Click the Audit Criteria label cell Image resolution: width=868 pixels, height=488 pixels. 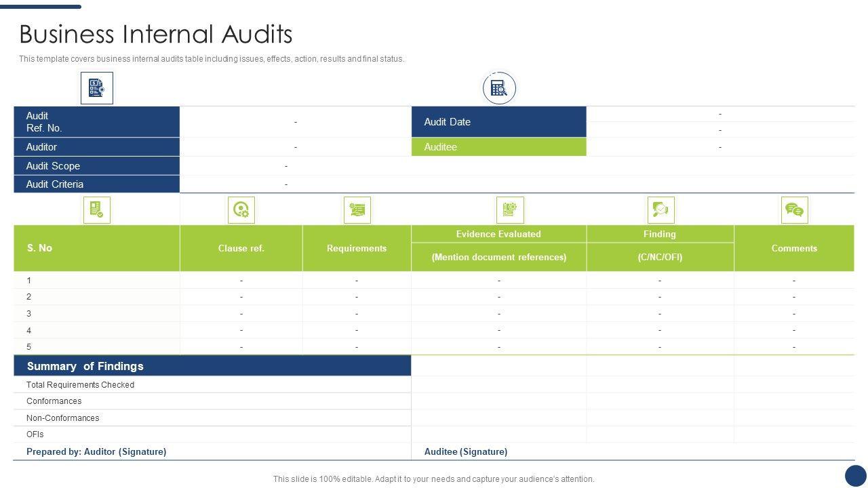pos(96,184)
